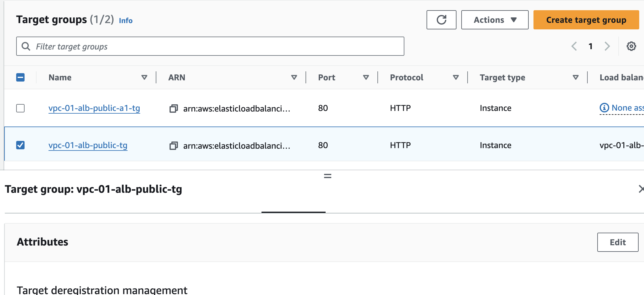This screenshot has height=295, width=644.
Task: Copy ARN of vpc-01-alb-public-a1-tg
Action: click(173, 108)
